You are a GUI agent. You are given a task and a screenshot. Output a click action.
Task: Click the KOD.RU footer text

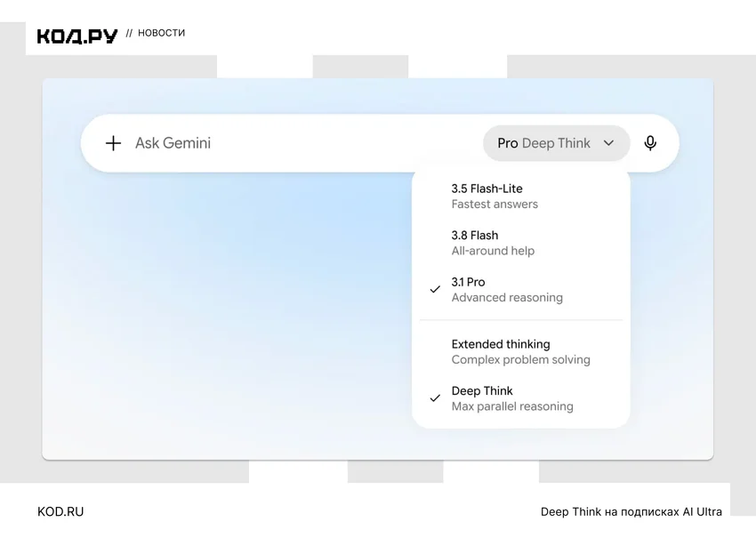click(x=60, y=511)
